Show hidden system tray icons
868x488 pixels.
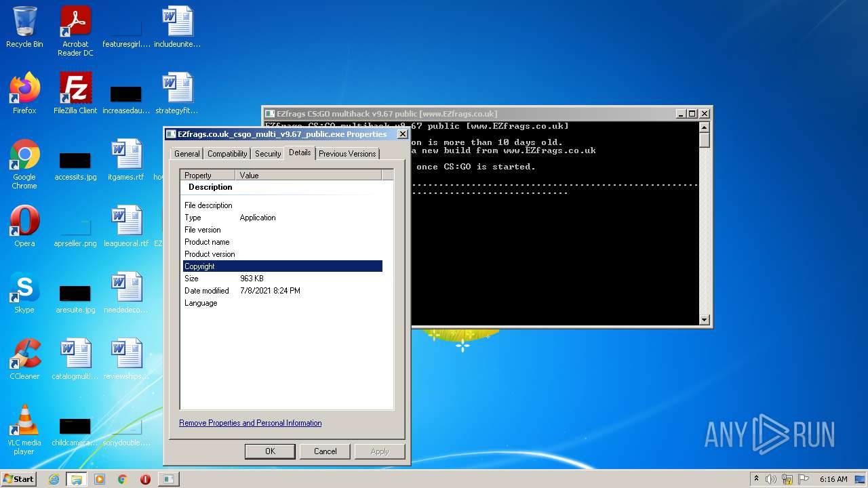click(x=756, y=479)
